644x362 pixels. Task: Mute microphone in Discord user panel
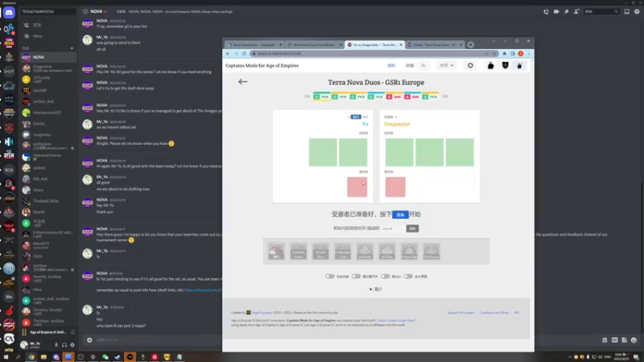(56, 345)
